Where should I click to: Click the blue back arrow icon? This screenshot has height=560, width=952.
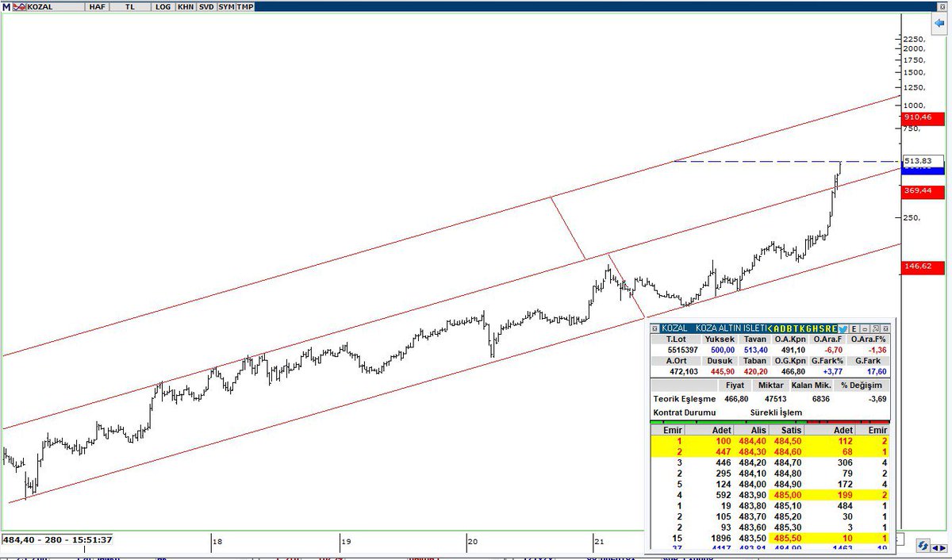(x=939, y=25)
